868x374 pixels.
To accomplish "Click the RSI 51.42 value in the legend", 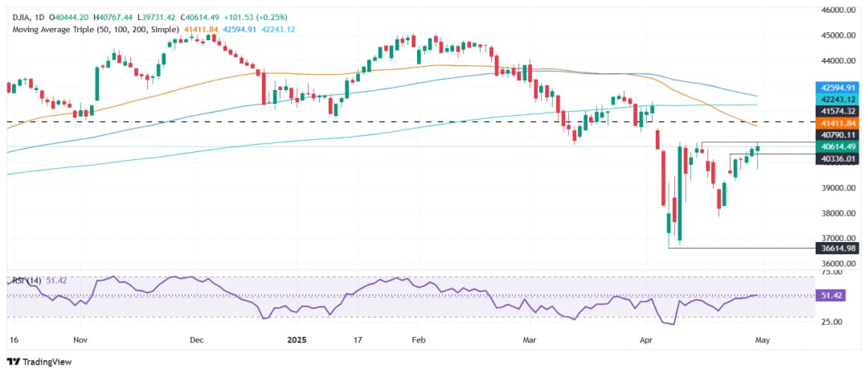I will click(x=59, y=281).
